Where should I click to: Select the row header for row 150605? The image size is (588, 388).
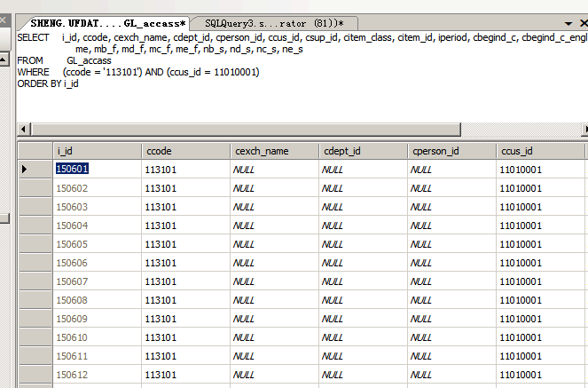pyautogui.click(x=35, y=244)
